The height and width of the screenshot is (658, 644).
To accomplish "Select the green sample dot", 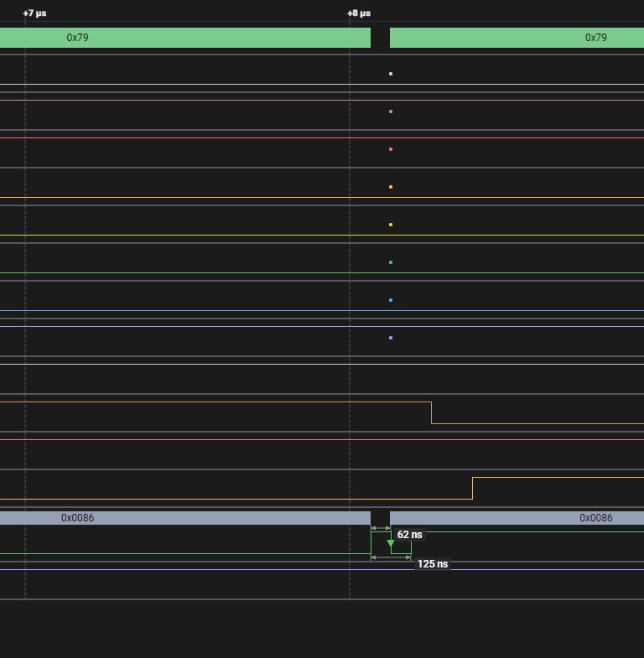I will (x=391, y=262).
